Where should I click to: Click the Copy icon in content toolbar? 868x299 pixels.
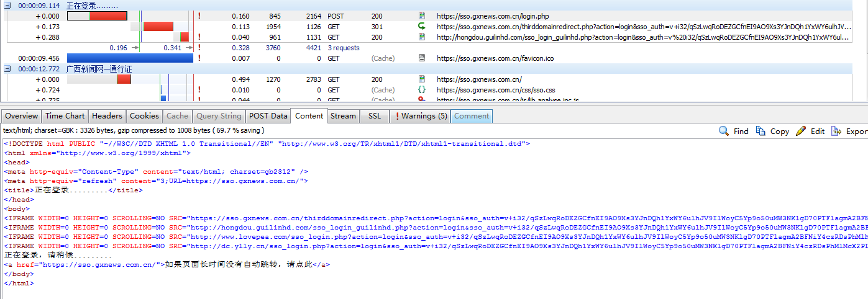pos(761,131)
